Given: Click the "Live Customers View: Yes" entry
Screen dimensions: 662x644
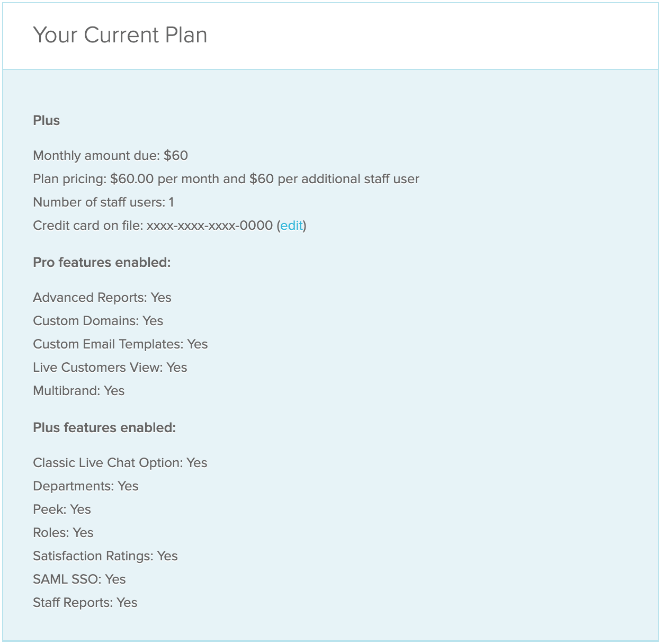Looking at the screenshot, I should [110, 368].
